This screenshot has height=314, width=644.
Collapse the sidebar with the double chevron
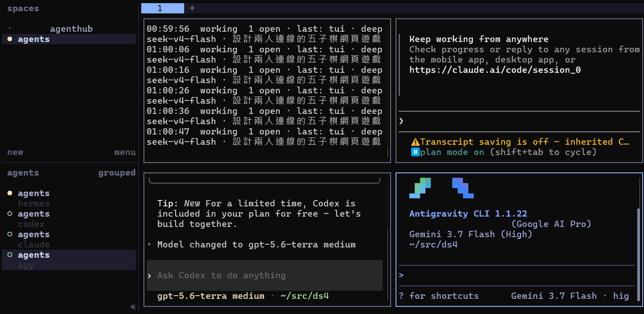(x=132, y=307)
